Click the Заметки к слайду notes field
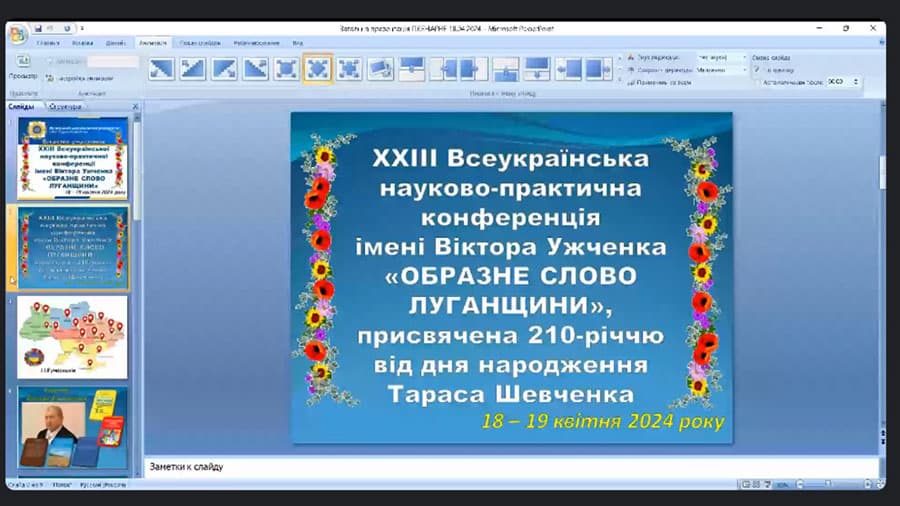 pos(511,467)
